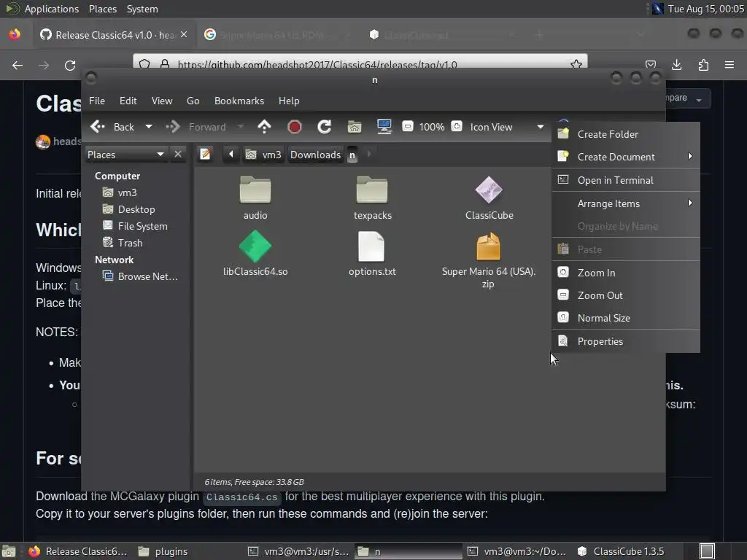Expand Arrange Items submenu
Screen dimensions: 747x560
point(626,203)
